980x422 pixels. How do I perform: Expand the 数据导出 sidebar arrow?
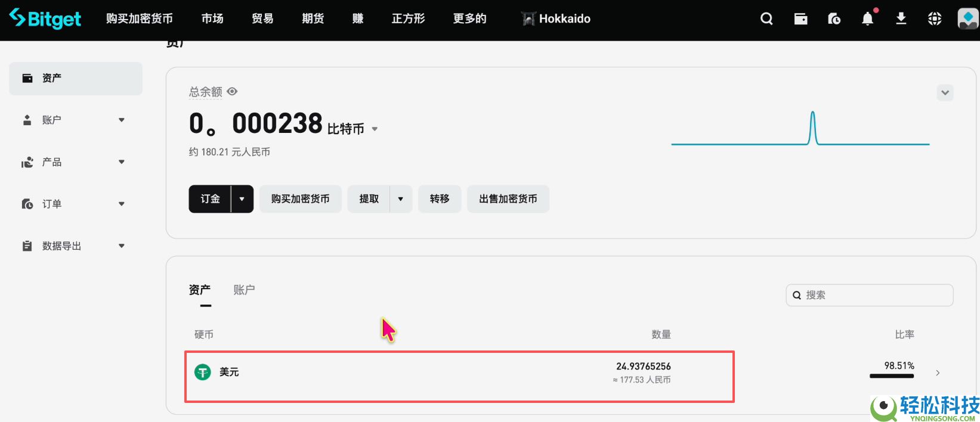tap(122, 246)
